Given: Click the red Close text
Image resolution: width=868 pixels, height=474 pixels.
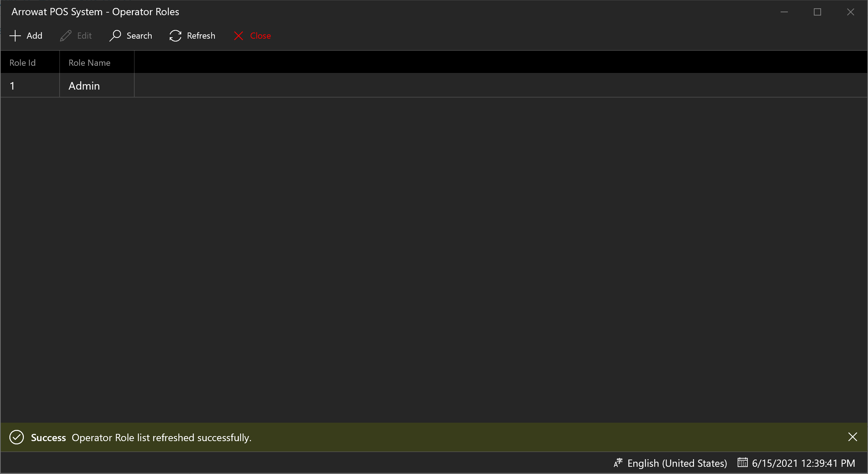Looking at the screenshot, I should (260, 36).
